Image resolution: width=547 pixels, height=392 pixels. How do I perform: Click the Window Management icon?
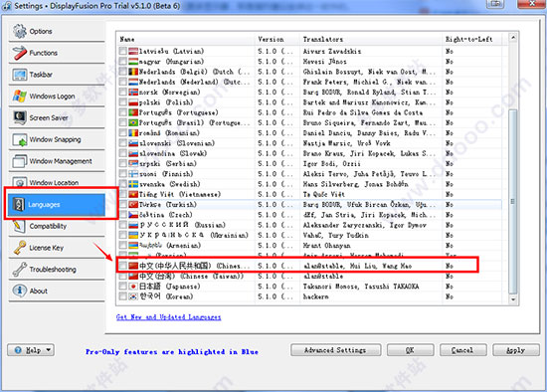click(x=20, y=161)
